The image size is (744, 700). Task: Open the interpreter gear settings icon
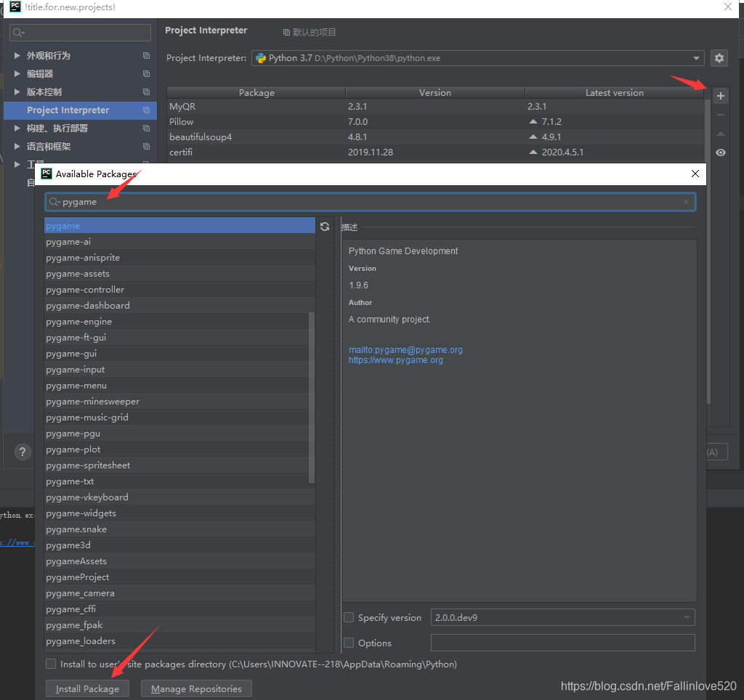coord(719,58)
